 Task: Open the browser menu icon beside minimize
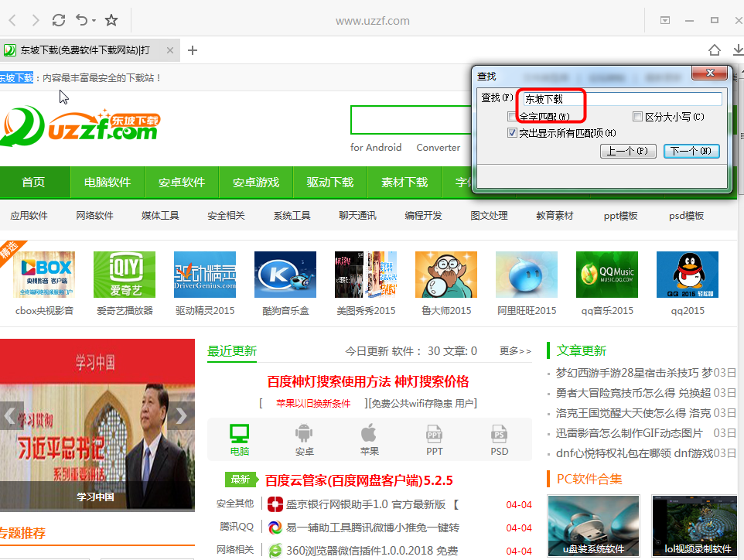(x=665, y=20)
